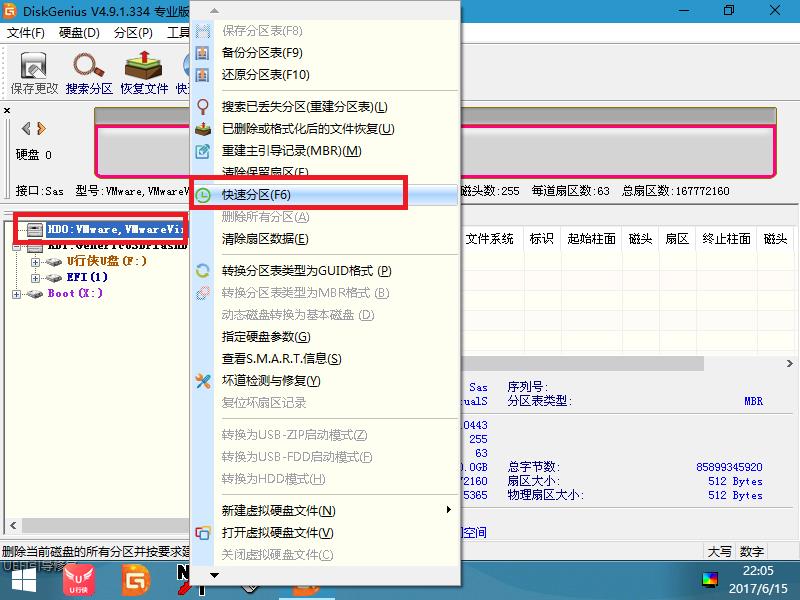Click the 搜索分区 (Search Partition) toolbar icon
The width and height of the screenshot is (800, 600).
point(88,67)
